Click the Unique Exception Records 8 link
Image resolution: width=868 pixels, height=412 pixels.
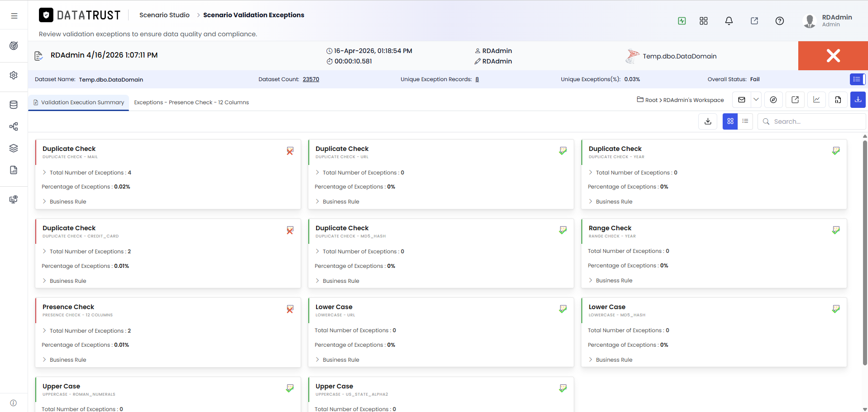click(x=477, y=79)
